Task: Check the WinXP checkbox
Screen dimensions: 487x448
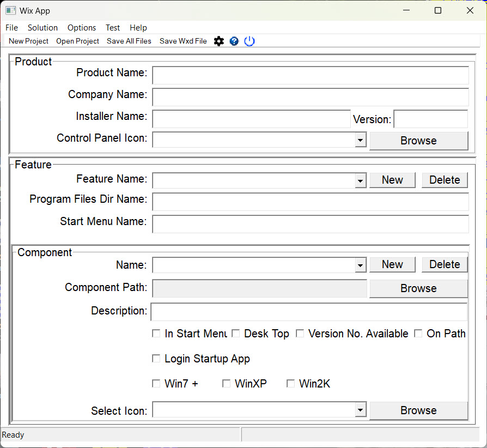Action: click(227, 384)
